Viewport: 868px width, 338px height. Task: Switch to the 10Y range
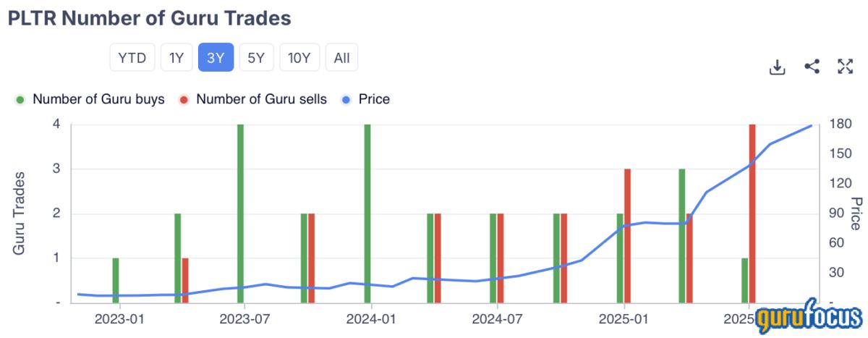[x=299, y=58]
